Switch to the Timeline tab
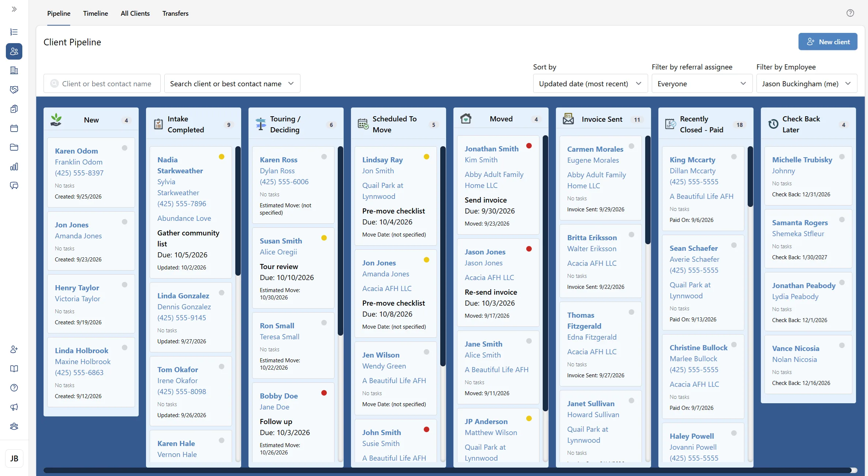The image size is (868, 476). click(x=96, y=14)
